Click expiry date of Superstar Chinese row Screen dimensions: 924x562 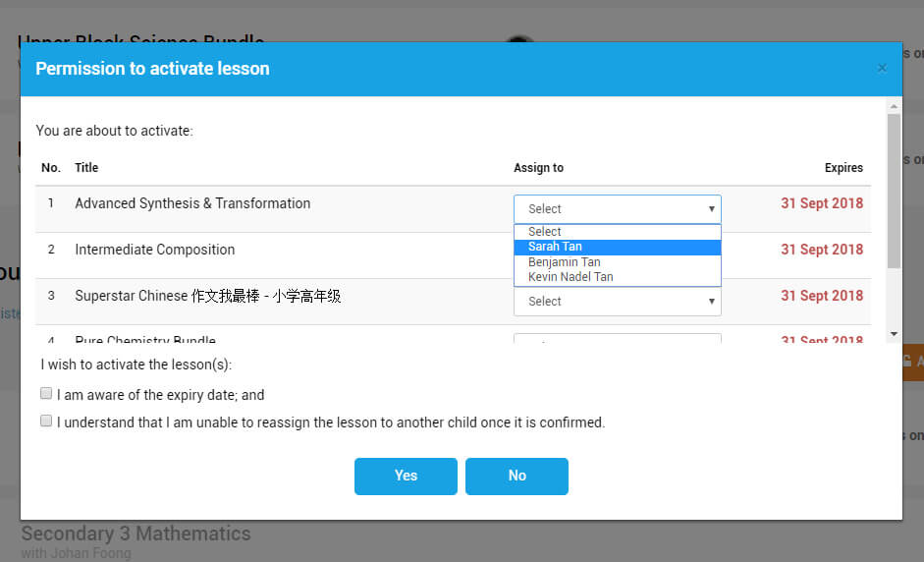pos(822,296)
